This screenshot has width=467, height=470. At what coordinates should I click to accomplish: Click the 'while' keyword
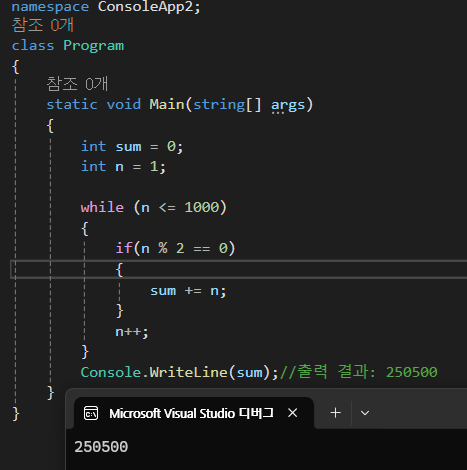[x=102, y=207]
